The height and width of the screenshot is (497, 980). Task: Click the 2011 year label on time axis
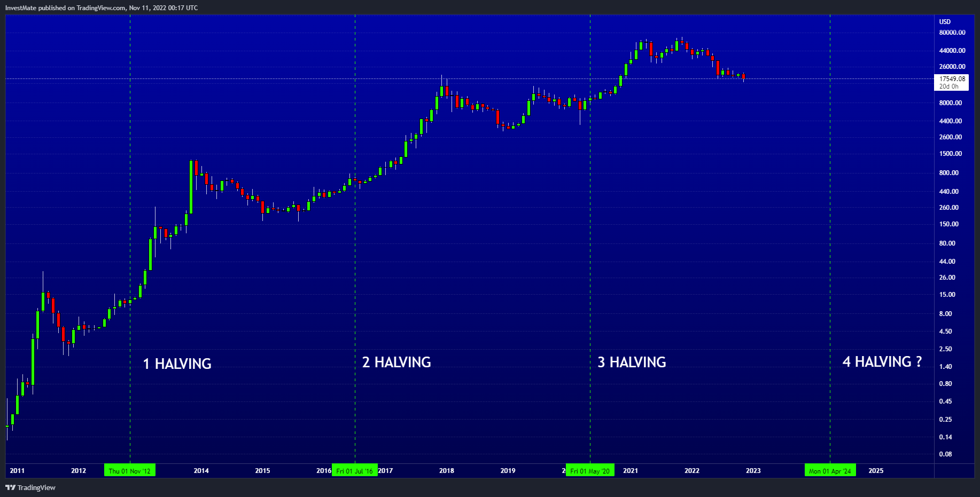point(17,471)
